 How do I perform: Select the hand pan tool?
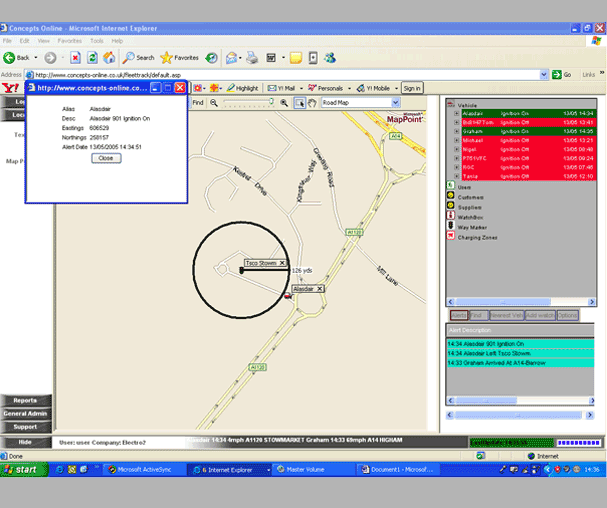pos(313,103)
